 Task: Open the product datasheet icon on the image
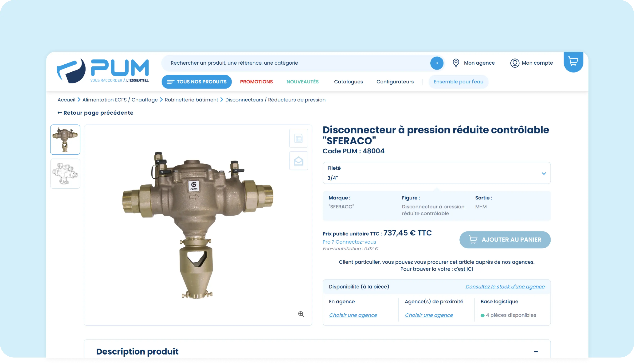[298, 138]
